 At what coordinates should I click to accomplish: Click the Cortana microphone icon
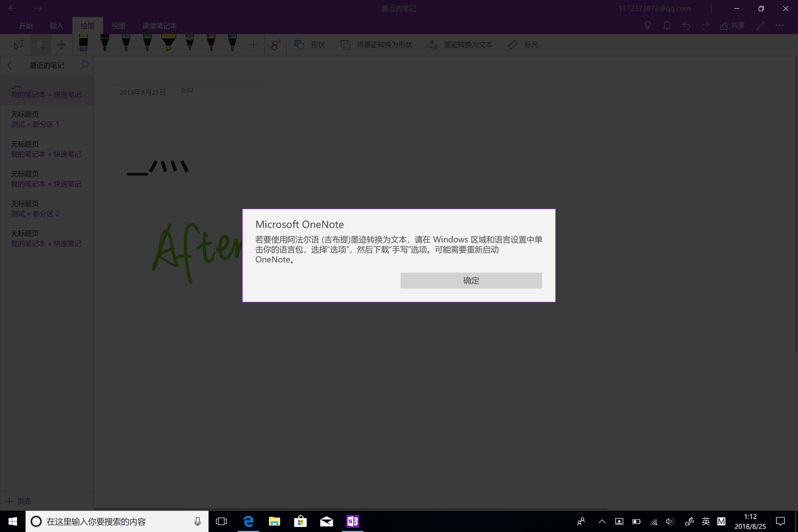(x=197, y=521)
